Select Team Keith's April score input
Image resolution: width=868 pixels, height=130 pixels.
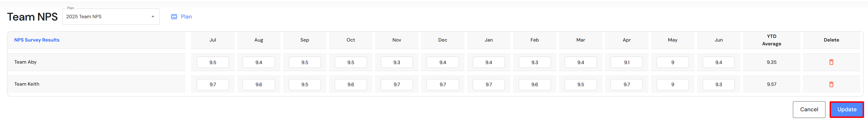click(x=626, y=85)
